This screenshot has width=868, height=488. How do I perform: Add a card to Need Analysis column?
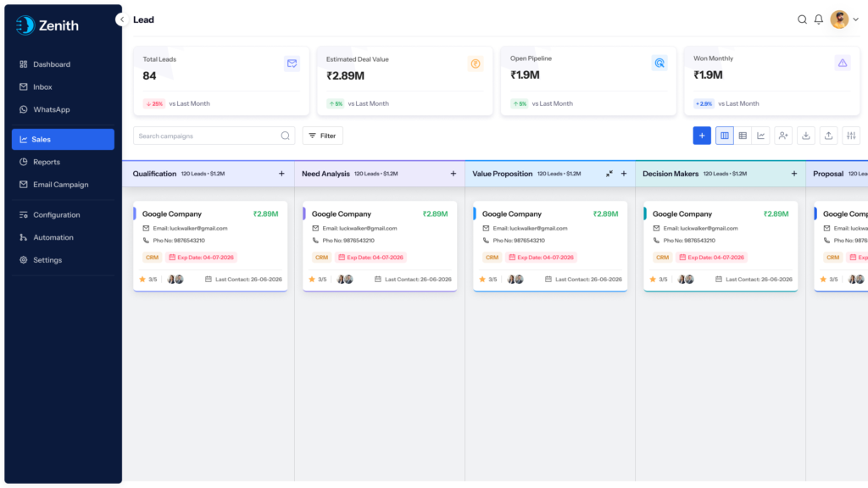tap(453, 174)
